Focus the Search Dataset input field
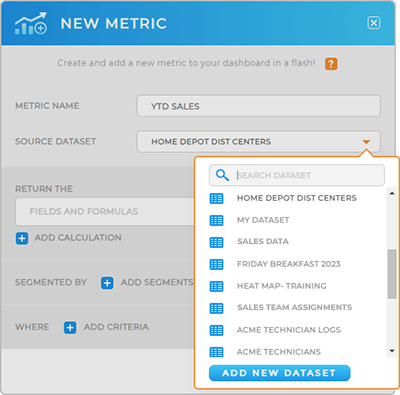This screenshot has width=400, height=395. [297, 175]
